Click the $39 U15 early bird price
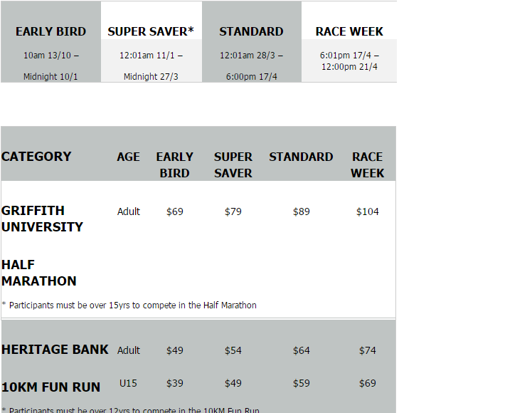Screen dimensions: 532x413 pyautogui.click(x=175, y=384)
